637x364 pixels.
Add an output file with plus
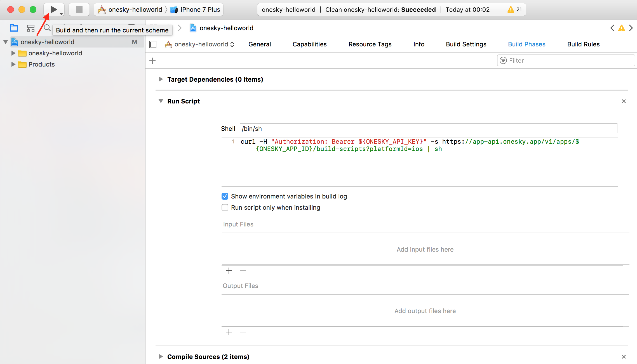click(229, 332)
